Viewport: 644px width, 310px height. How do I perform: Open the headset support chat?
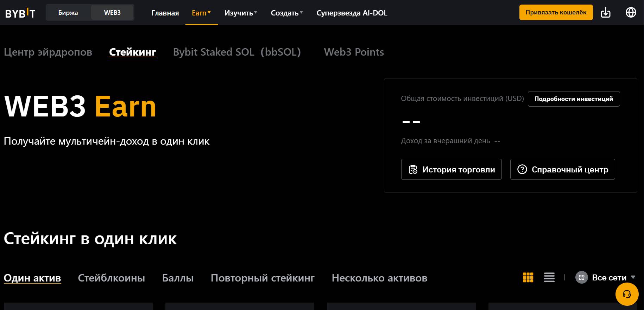[x=627, y=294]
